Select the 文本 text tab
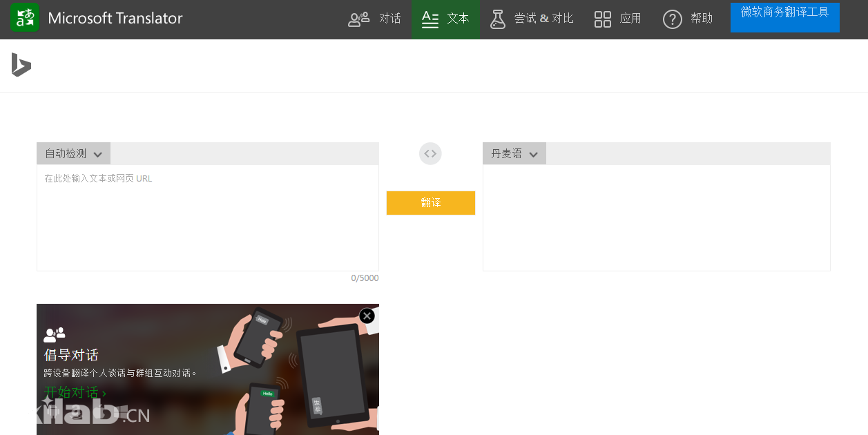Viewport: 868px width, 435px height. [445, 19]
